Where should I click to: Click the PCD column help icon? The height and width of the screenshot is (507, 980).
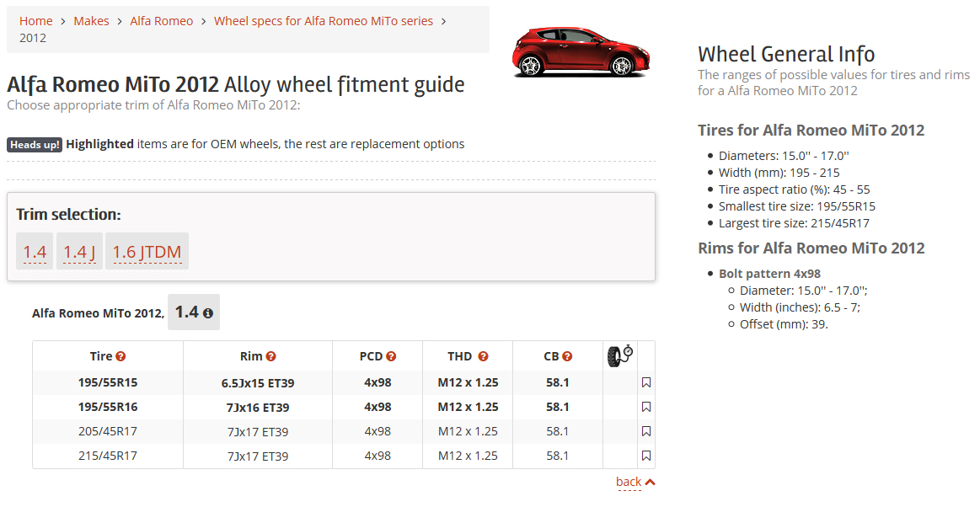pyautogui.click(x=391, y=356)
